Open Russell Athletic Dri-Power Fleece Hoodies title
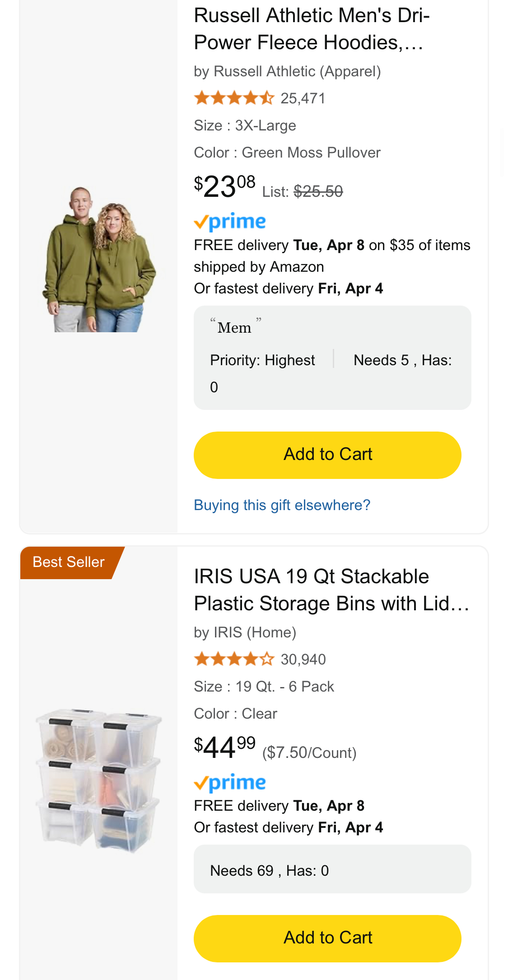Viewport: 508px width, 980px height. point(312,29)
